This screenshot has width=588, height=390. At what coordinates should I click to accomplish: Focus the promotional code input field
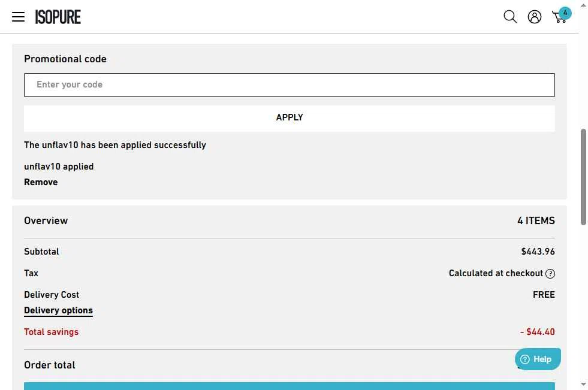coord(289,85)
